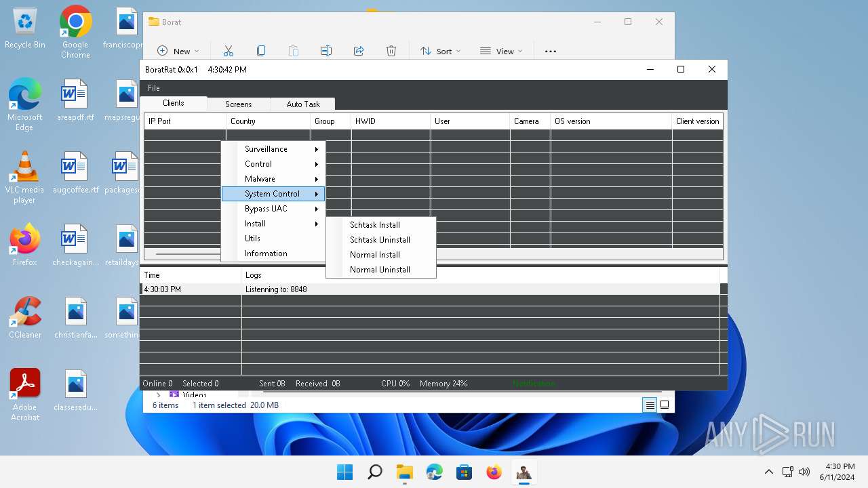Image resolution: width=868 pixels, height=488 pixels.
Task: Open the View dropdown in Explorer
Action: click(501, 51)
